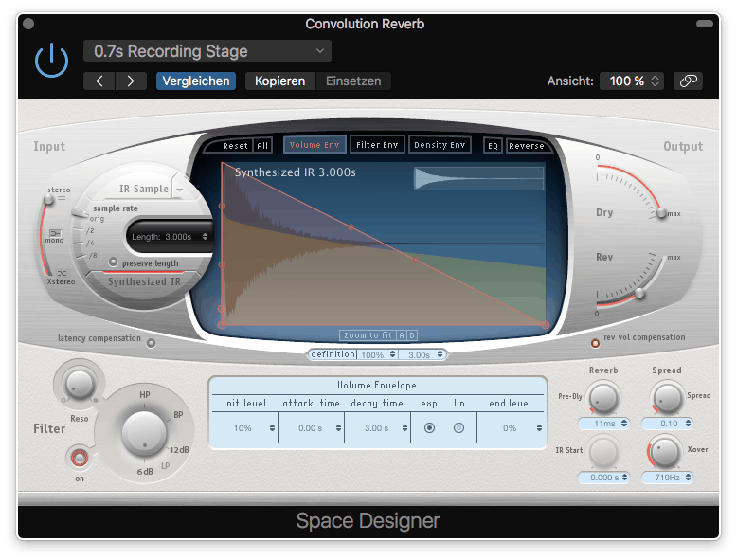The height and width of the screenshot is (560, 737).
Task: Click zoom to decay D button
Action: [412, 335]
